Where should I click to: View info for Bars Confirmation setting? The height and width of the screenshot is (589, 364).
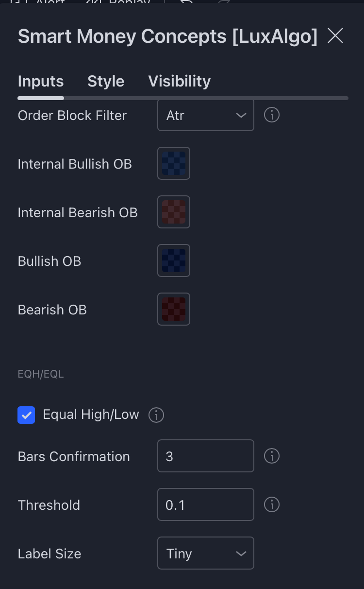[x=271, y=456]
